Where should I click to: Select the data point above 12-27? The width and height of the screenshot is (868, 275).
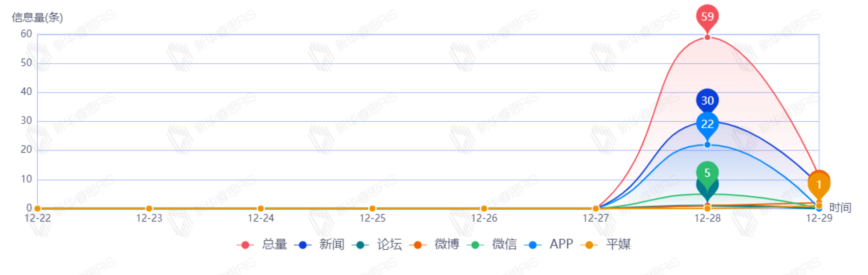[596, 208]
